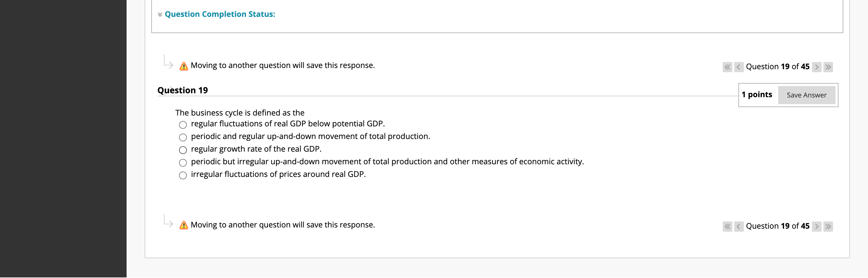This screenshot has width=868, height=278.
Task: Pick 'irregular fluctuations of prices around real GDP'
Action: (x=183, y=175)
